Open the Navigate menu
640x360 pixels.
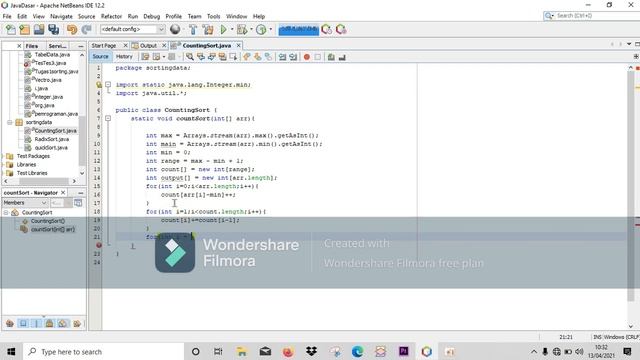point(61,16)
